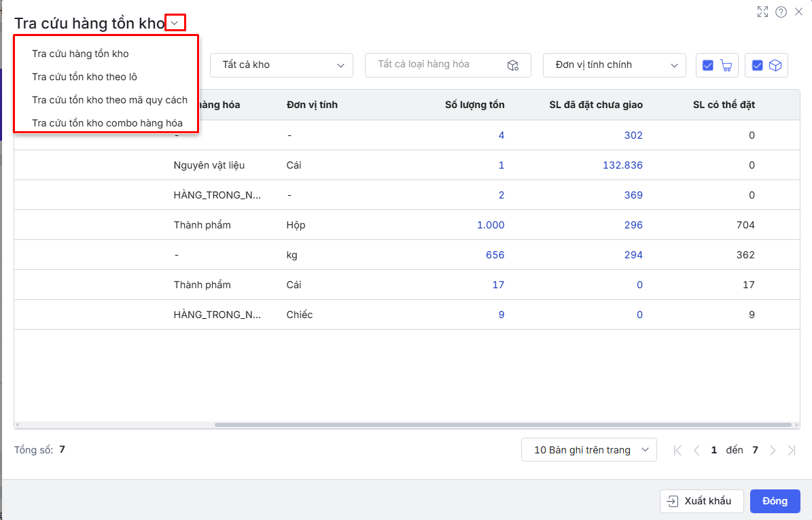Go to the next page arrow
This screenshot has height=520, width=812.
pos(773,450)
